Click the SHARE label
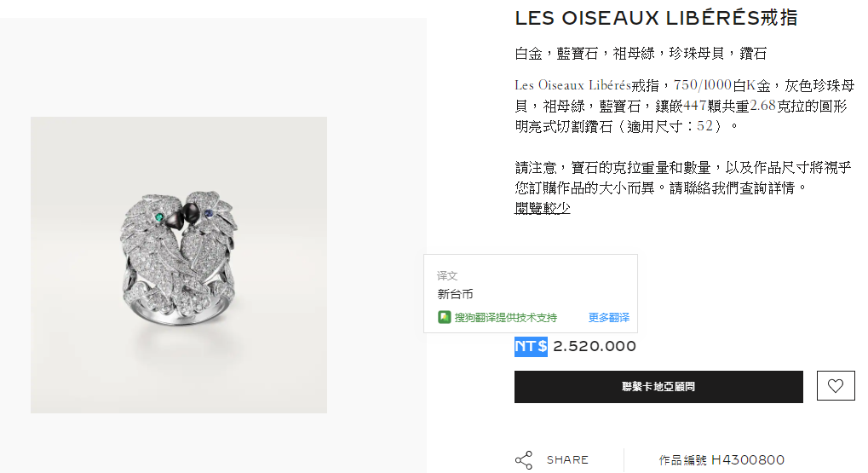 [x=567, y=459]
